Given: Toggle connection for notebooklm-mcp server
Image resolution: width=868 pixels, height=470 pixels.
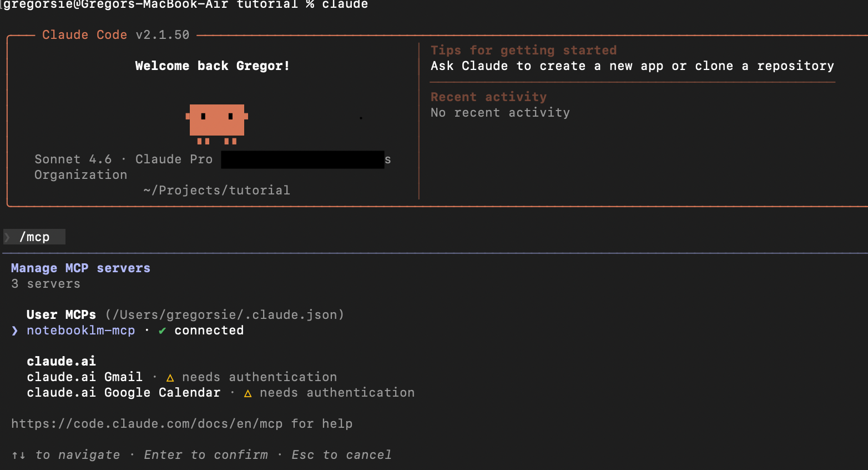Looking at the screenshot, I should pyautogui.click(x=80, y=330).
